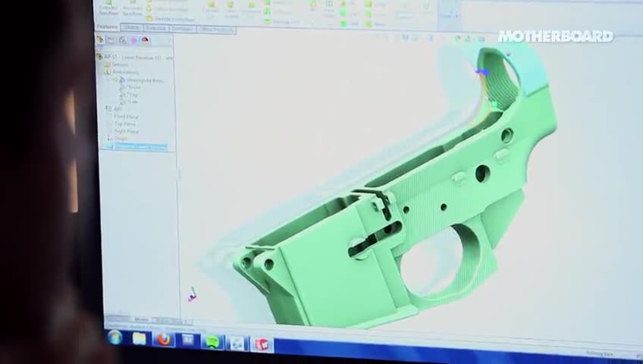
Task: Open Spotify from the taskbar
Action: click(x=212, y=342)
